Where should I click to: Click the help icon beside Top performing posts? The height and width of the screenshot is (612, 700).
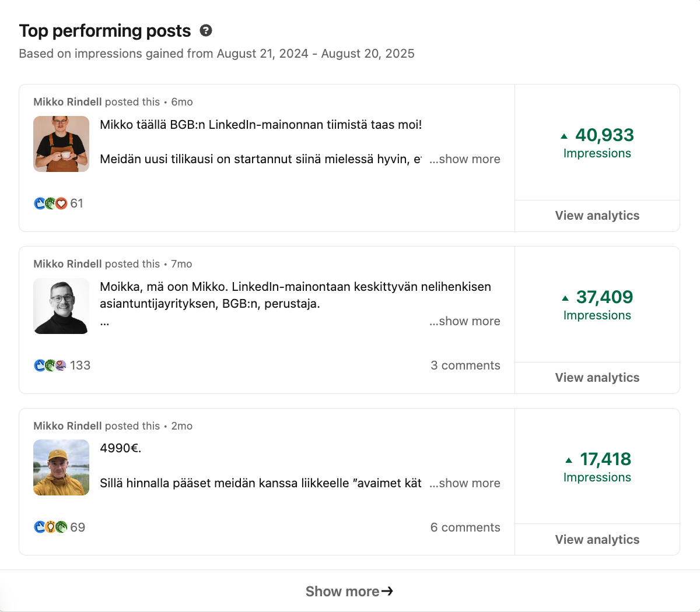pyautogui.click(x=206, y=30)
